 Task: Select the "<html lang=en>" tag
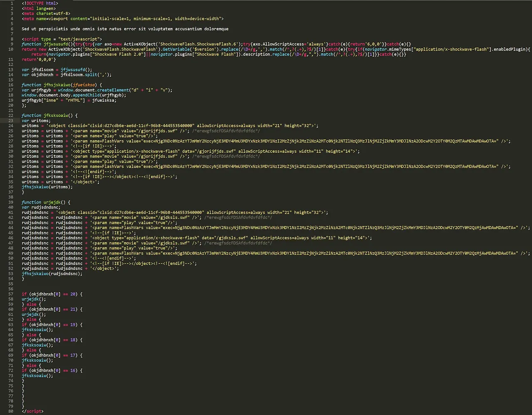tap(39, 8)
